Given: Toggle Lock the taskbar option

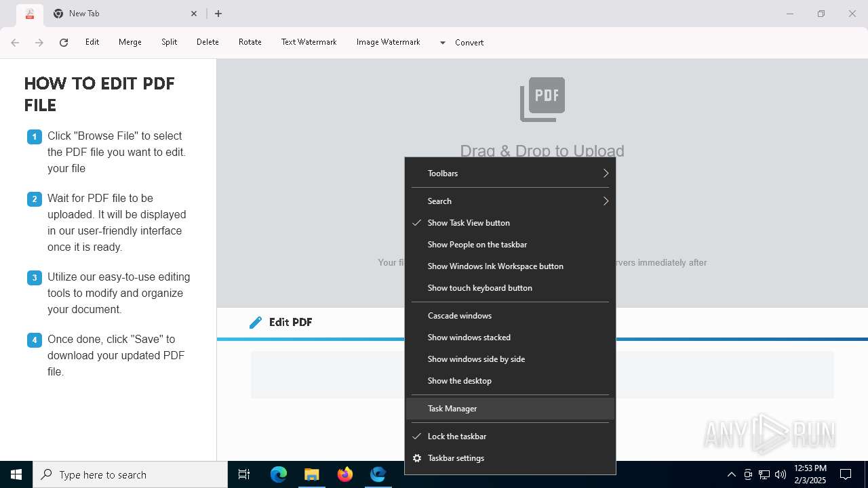Looking at the screenshot, I should point(510,436).
